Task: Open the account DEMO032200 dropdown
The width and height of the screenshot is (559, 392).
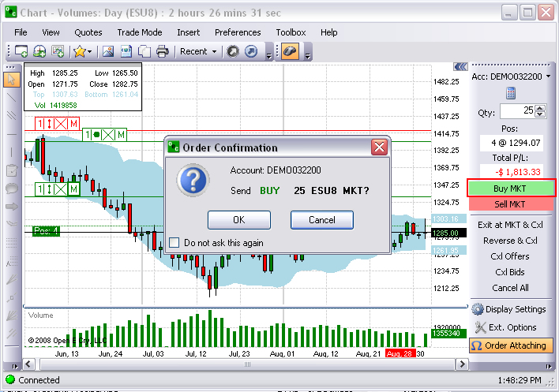Action: pos(547,77)
